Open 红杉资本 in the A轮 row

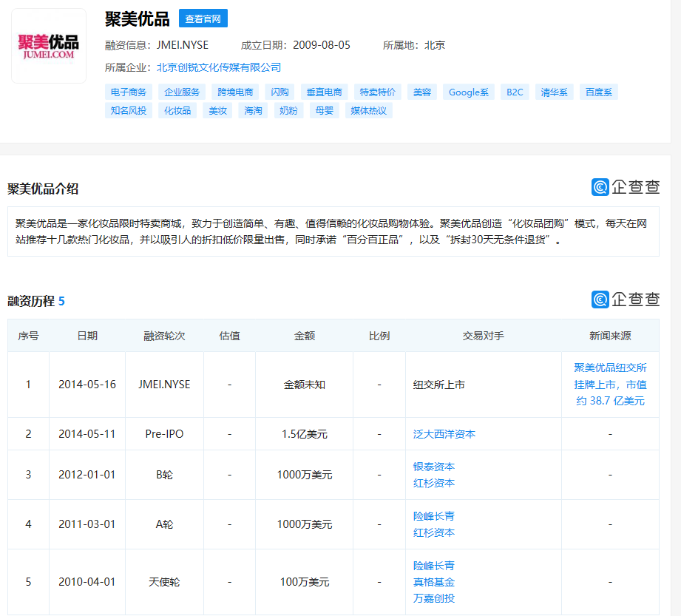tap(434, 532)
